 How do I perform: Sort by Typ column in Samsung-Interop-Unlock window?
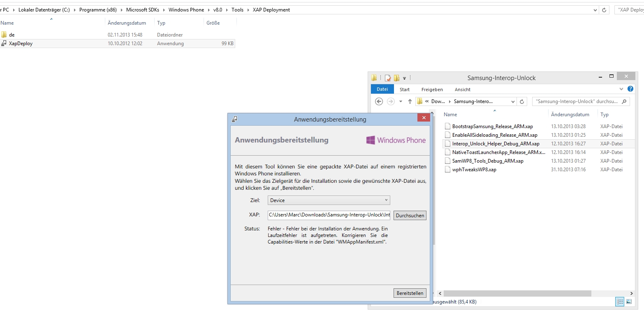click(605, 115)
